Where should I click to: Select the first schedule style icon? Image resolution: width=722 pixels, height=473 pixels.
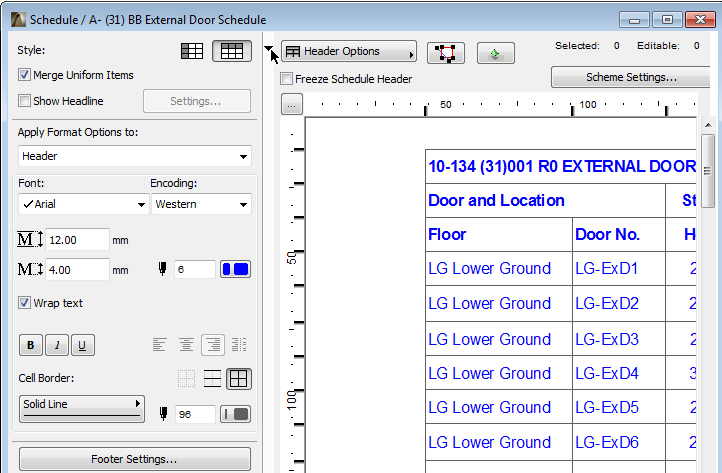(x=192, y=51)
